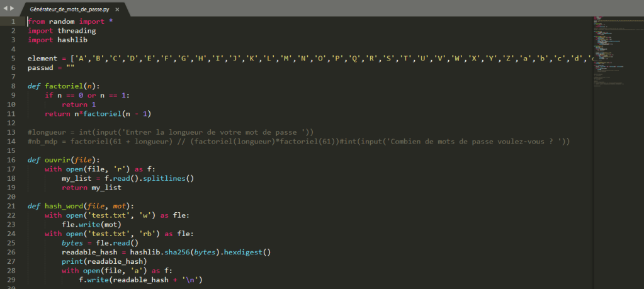
Task: Click the 'ouvrir' function definition name
Action: click(57, 160)
